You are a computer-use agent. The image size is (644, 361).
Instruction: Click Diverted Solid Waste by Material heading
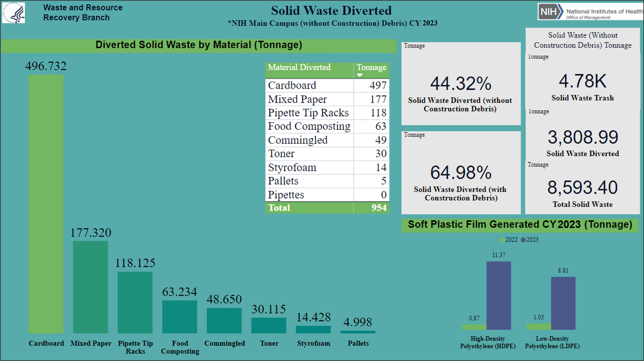click(199, 45)
